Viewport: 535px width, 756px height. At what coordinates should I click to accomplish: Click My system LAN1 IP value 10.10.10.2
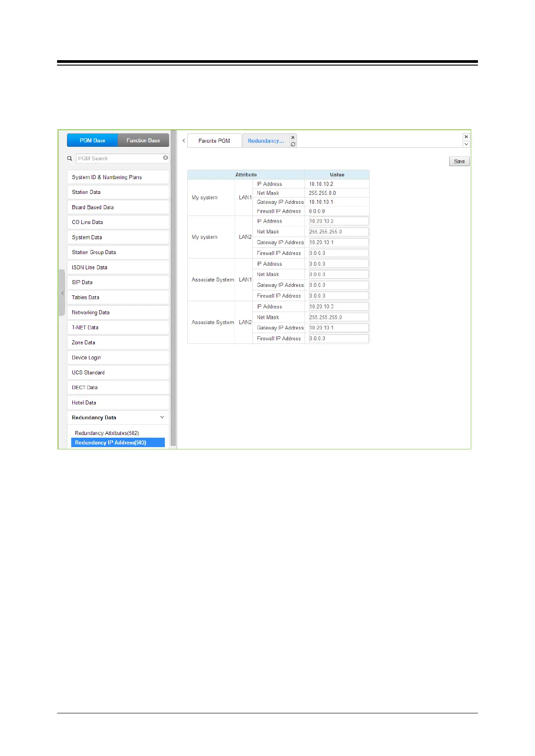tap(321, 184)
